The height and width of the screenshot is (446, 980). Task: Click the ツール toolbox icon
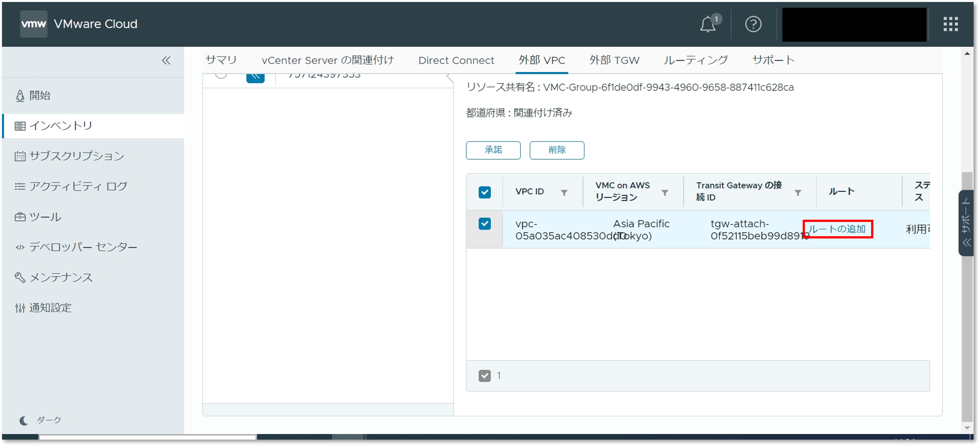pyautogui.click(x=20, y=217)
